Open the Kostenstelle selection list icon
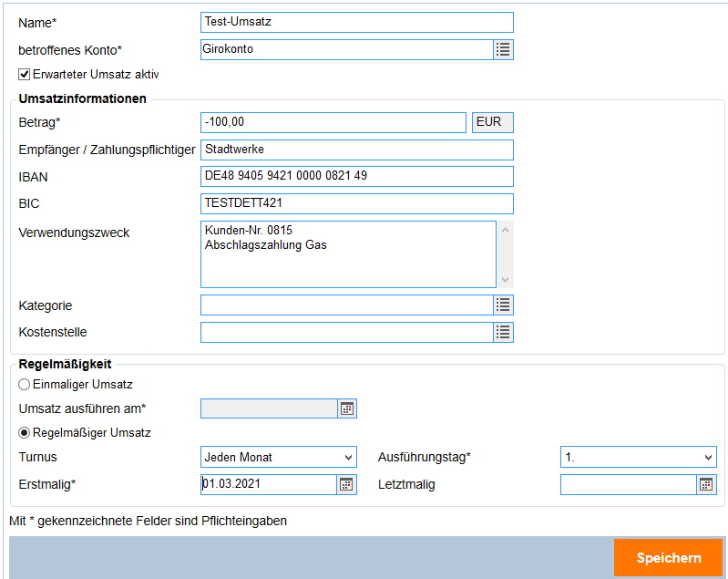 coord(503,332)
